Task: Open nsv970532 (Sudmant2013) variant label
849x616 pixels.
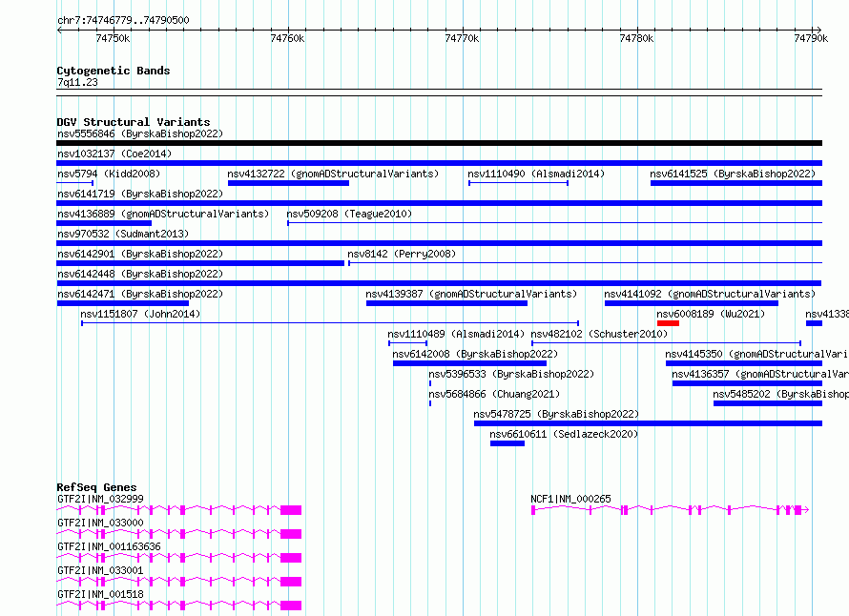Action: 123,234
